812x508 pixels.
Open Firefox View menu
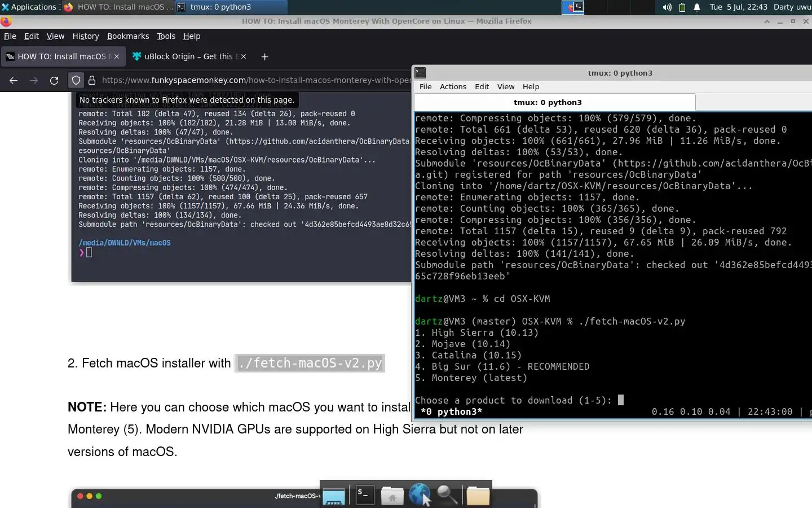(55, 36)
